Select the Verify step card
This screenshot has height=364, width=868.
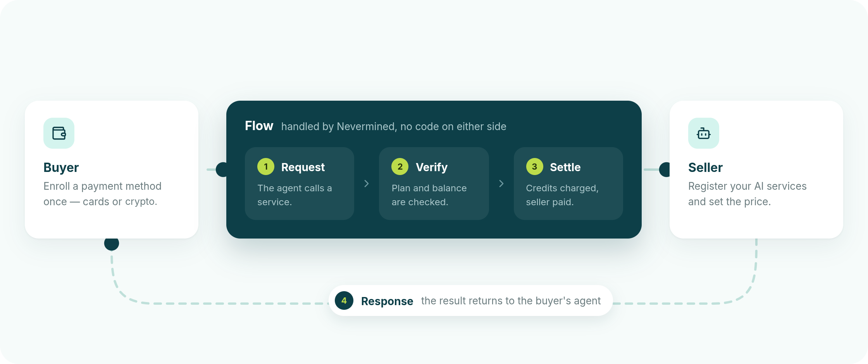tap(434, 184)
